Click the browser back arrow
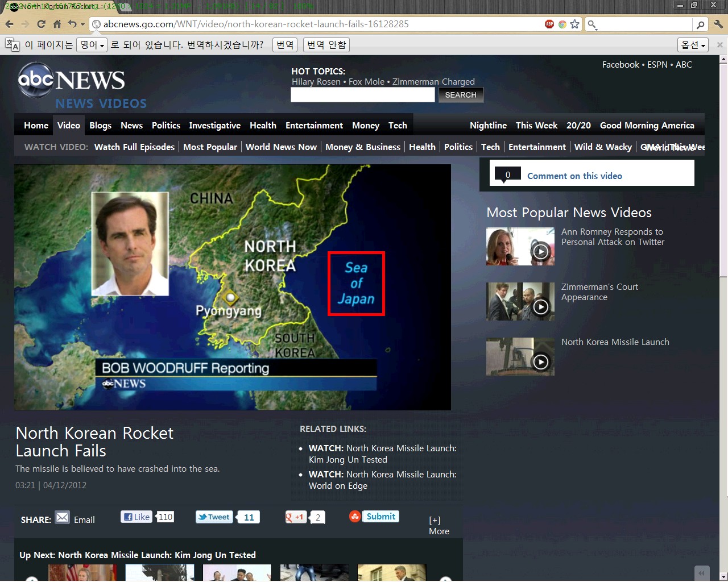The width and height of the screenshot is (728, 582). click(9, 24)
